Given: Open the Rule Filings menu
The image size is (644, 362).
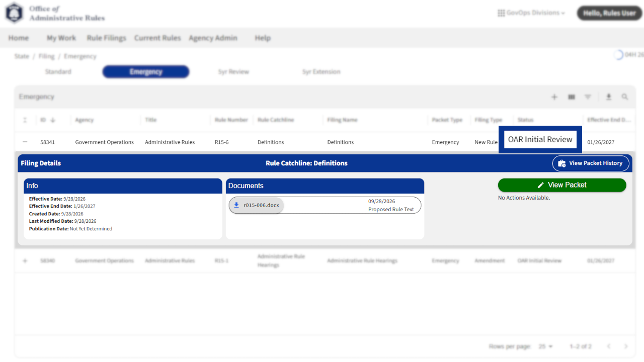Looking at the screenshot, I should click(106, 38).
